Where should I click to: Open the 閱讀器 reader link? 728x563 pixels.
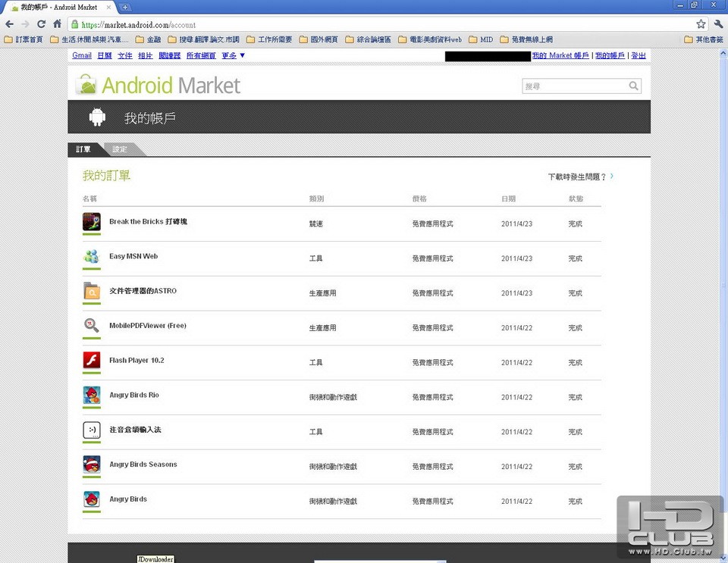(x=169, y=55)
